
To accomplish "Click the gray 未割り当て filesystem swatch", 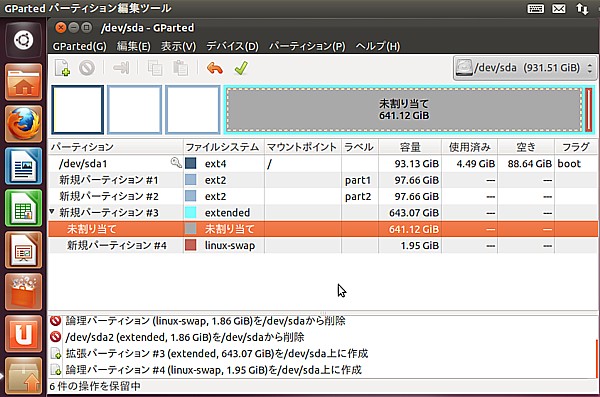I will 191,229.
